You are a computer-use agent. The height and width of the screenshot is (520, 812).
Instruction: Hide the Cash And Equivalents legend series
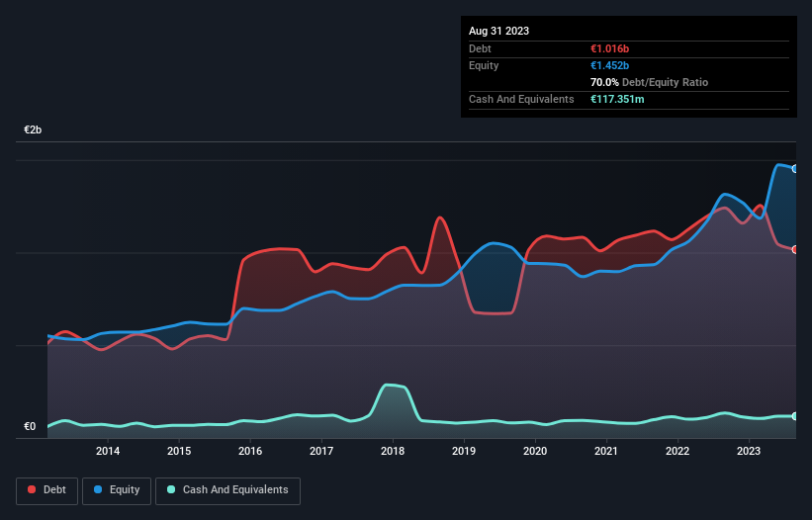227,490
